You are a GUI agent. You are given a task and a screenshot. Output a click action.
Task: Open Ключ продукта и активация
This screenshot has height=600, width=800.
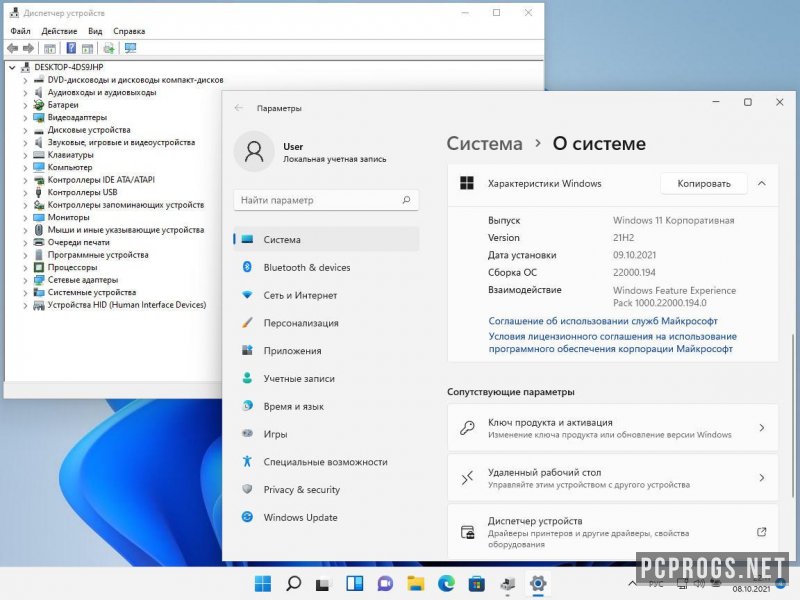[613, 428]
